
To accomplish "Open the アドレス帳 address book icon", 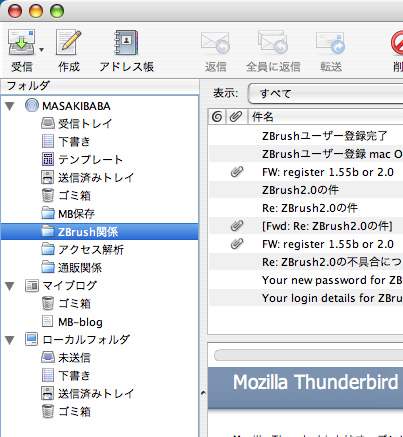I will coord(126,43).
